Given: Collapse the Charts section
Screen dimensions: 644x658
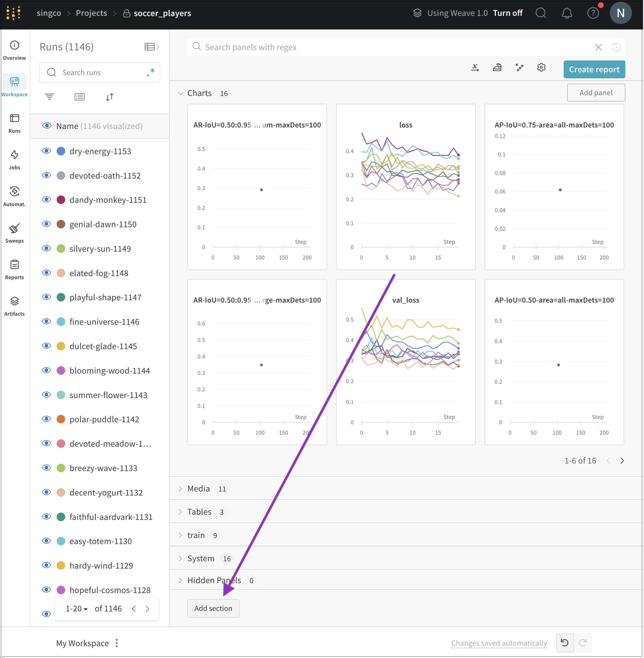Looking at the screenshot, I should pyautogui.click(x=180, y=93).
